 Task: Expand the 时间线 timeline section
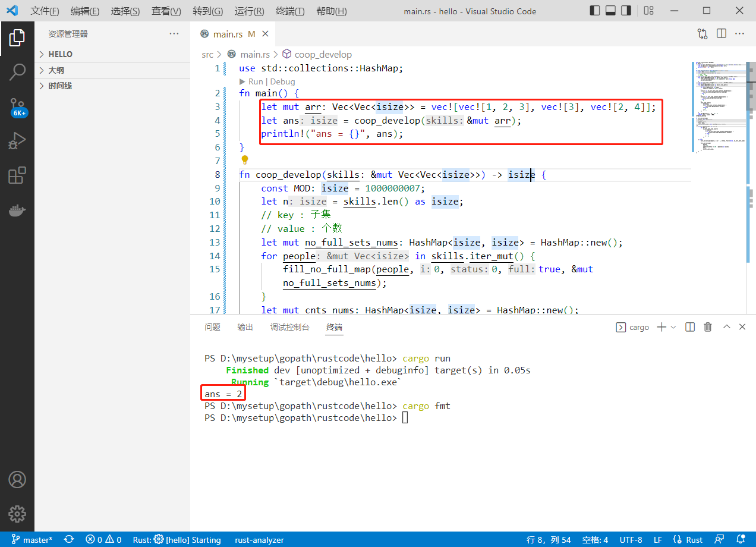tap(113, 86)
